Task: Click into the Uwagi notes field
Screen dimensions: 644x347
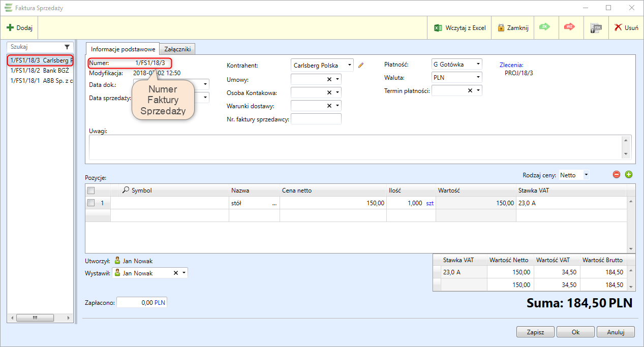Action: tap(355, 147)
